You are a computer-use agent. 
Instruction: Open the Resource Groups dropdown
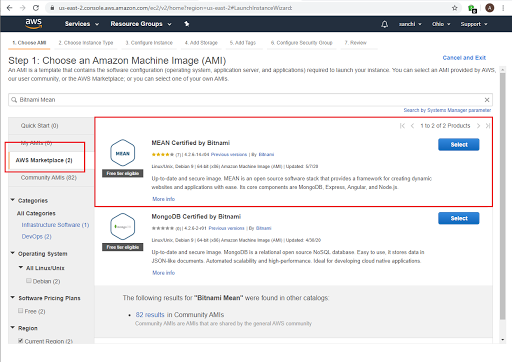click(141, 24)
